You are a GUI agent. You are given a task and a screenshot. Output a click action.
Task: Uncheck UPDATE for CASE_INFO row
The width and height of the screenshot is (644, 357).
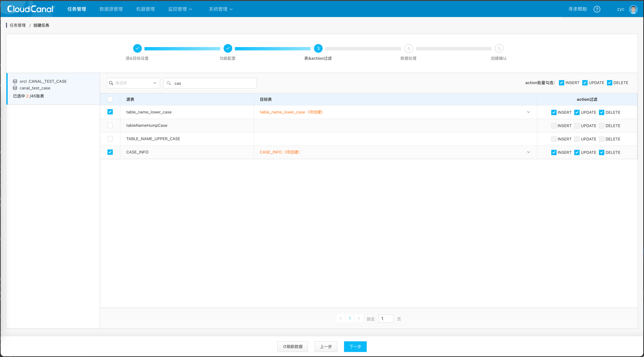click(577, 152)
